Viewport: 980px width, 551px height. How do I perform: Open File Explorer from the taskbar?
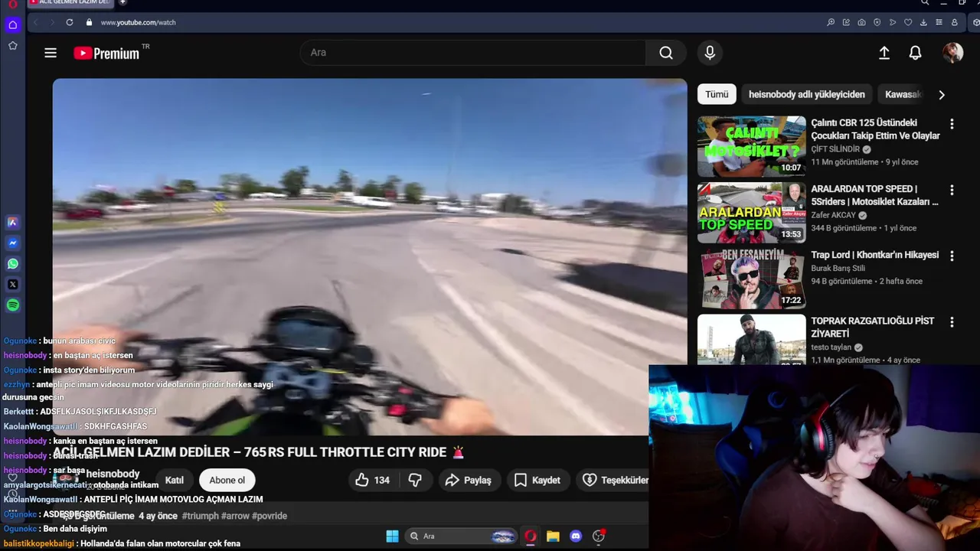tap(553, 536)
